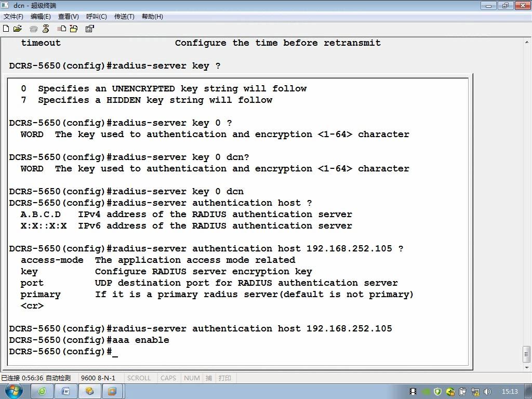The height and width of the screenshot is (399, 532).
Task: Click the Open folder toolbar icon
Action: pos(17,29)
